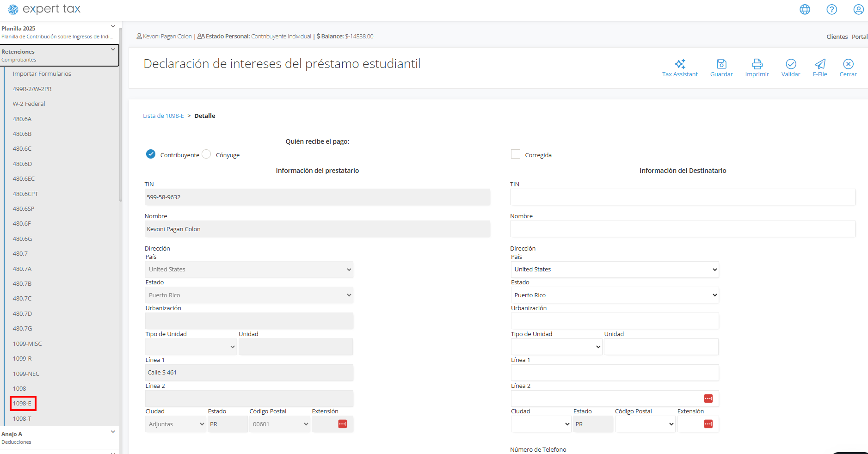The image size is (868, 454).
Task: Open destinatario Tipo de Unidad dropdown
Action: pyautogui.click(x=556, y=347)
